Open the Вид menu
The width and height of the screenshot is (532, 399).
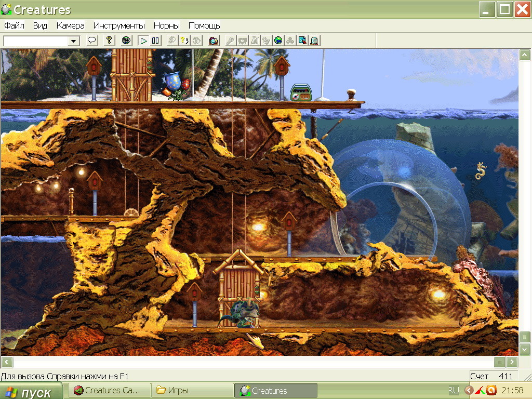tap(40, 26)
